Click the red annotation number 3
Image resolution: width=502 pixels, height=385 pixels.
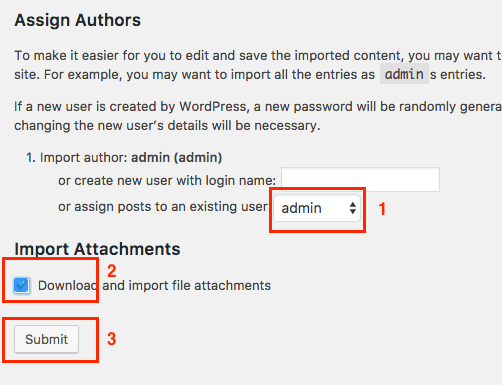[112, 339]
